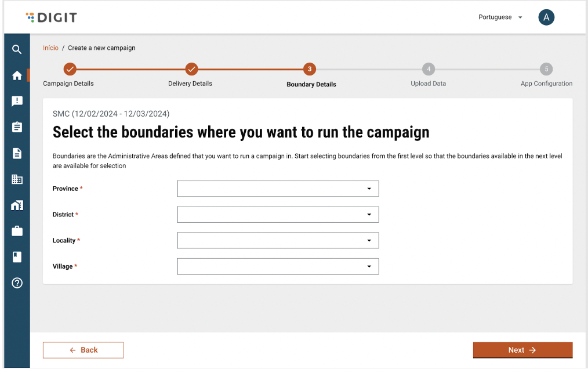Screen dimensions: 588x369
Task: Open the District dropdown
Action: coord(278,215)
